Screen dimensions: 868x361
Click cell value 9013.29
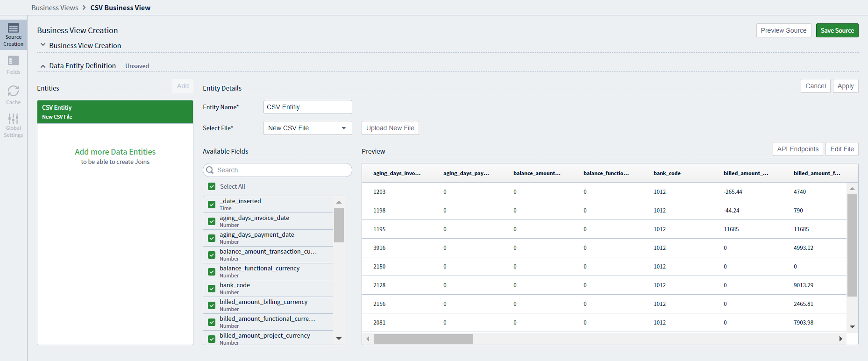804,285
